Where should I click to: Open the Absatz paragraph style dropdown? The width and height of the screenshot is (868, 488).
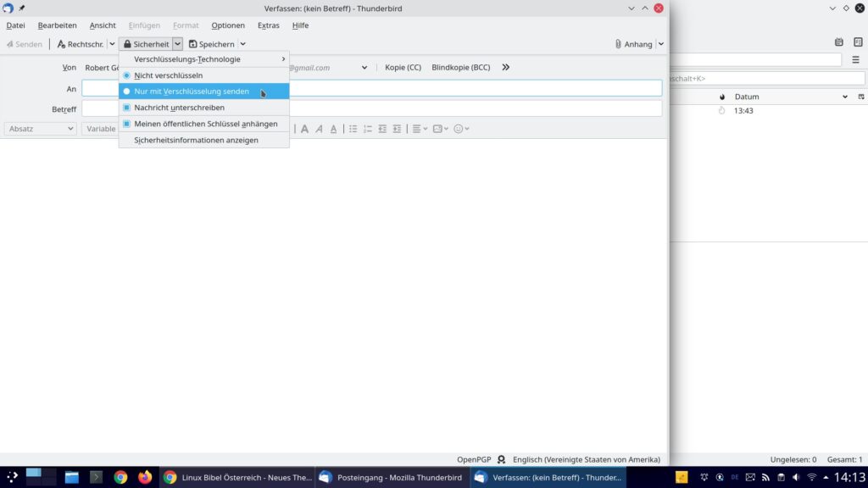(x=41, y=129)
